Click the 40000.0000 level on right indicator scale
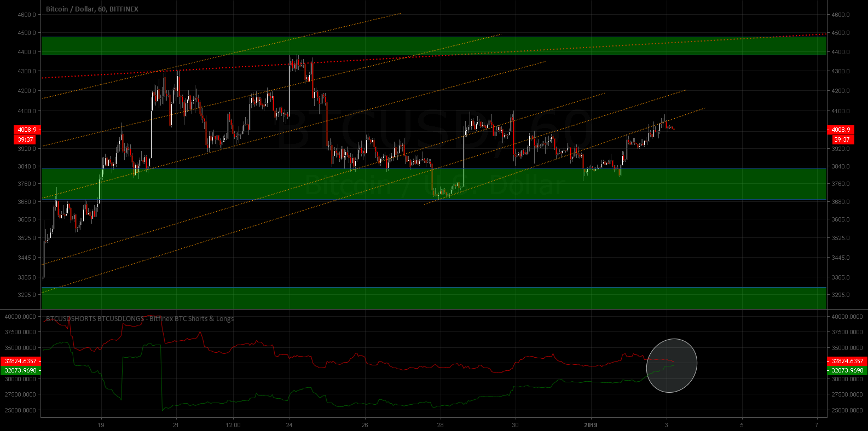This screenshot has width=868, height=431. click(847, 317)
